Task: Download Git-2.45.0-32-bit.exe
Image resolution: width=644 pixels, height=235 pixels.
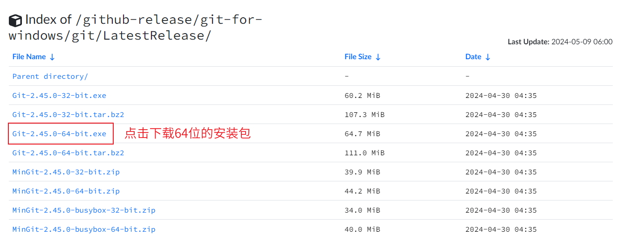Action: pos(59,96)
